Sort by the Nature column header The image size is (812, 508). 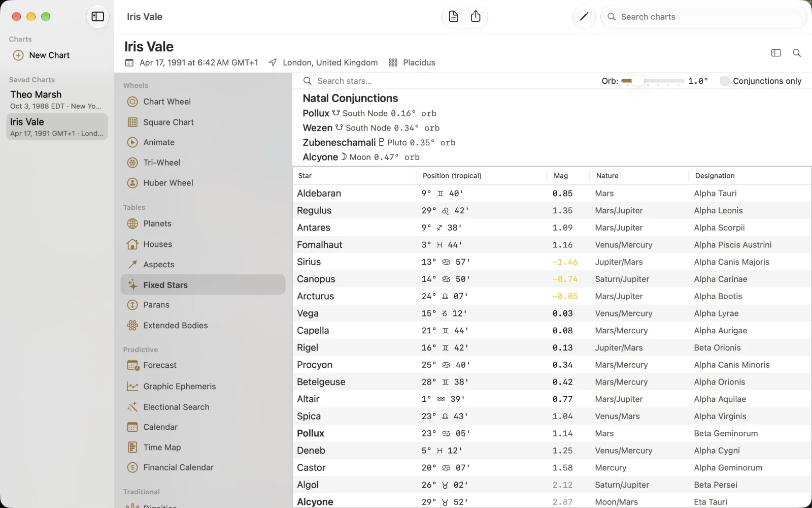(639, 176)
